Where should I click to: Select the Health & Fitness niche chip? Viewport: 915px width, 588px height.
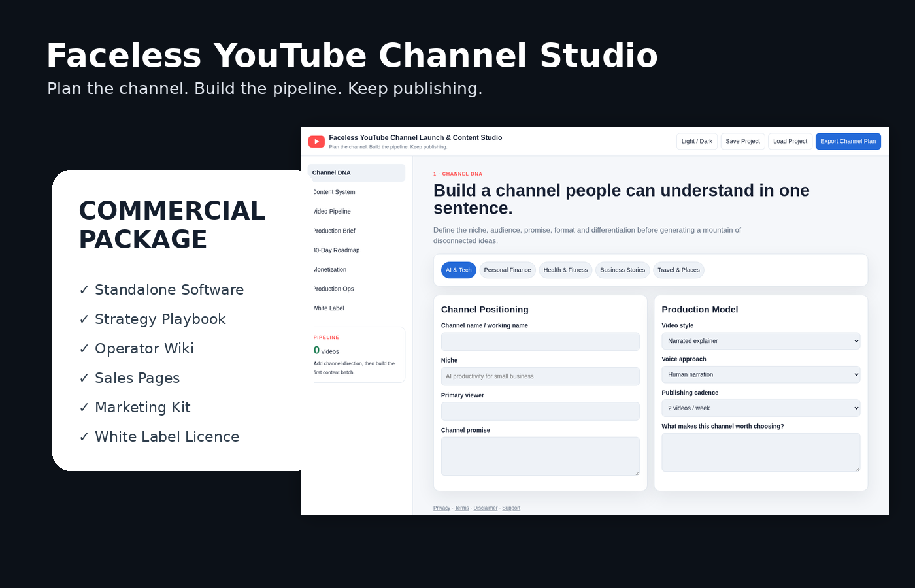coord(565,270)
